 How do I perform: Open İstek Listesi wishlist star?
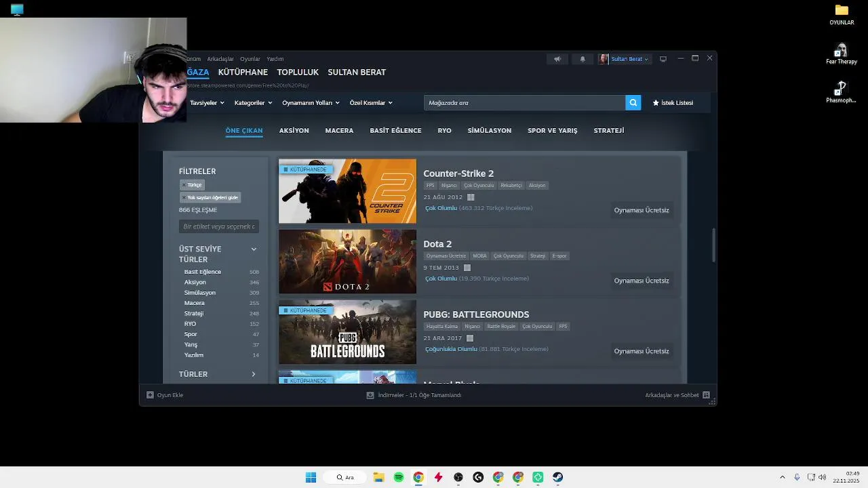(656, 103)
